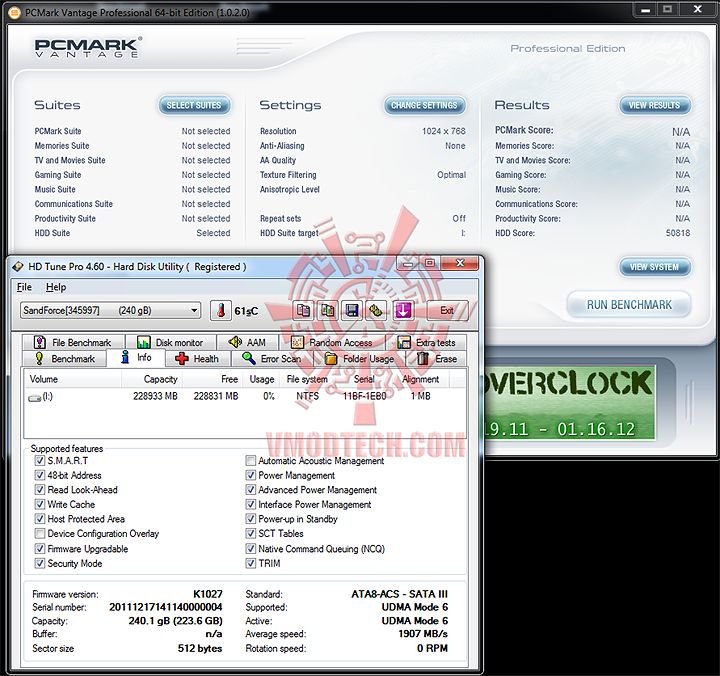This screenshot has height=676, width=720.
Task: Click the Capacity column header
Action: click(152, 379)
